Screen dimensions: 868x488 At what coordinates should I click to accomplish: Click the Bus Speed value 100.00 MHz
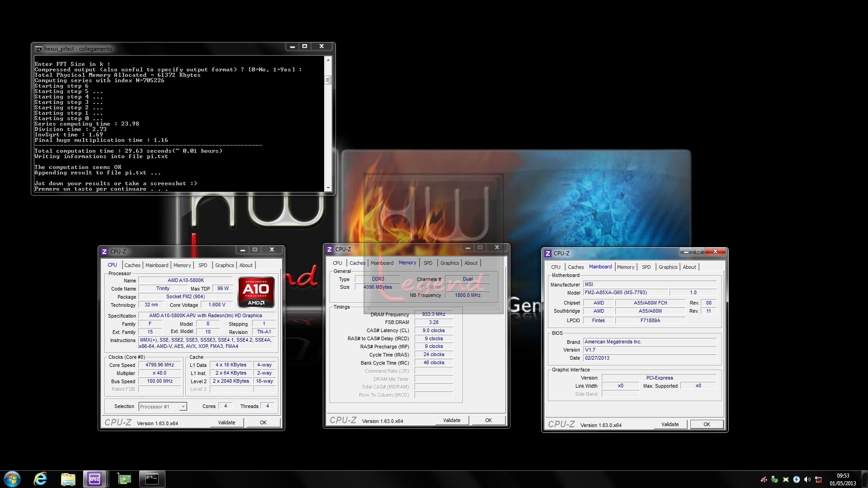pyautogui.click(x=160, y=381)
